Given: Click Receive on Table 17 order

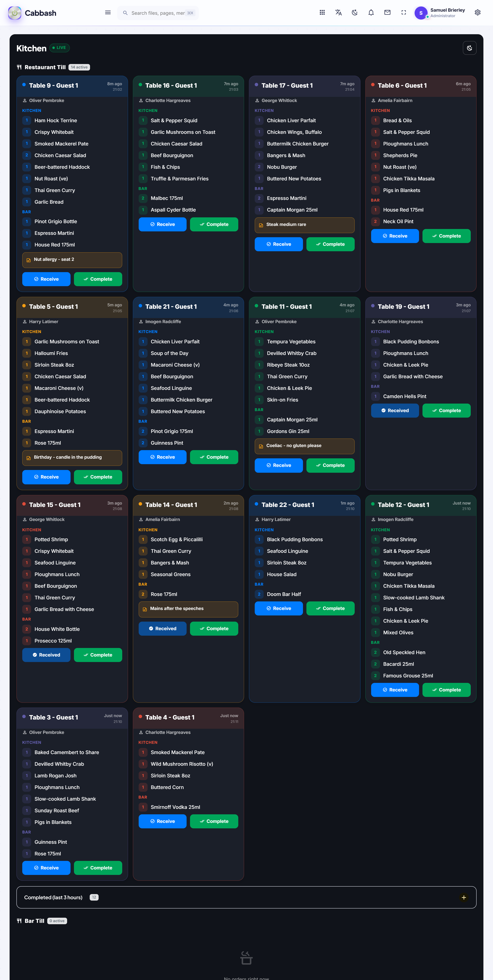Looking at the screenshot, I should pyautogui.click(x=279, y=244).
